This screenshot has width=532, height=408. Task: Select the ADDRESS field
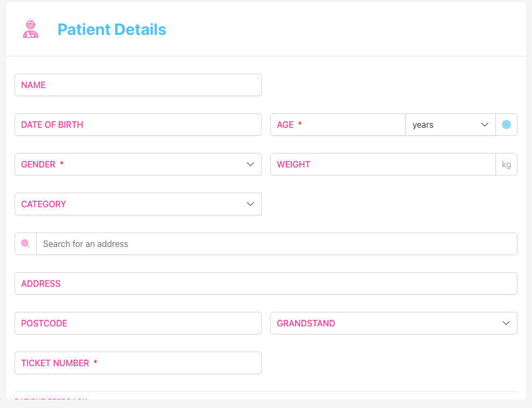(x=265, y=283)
